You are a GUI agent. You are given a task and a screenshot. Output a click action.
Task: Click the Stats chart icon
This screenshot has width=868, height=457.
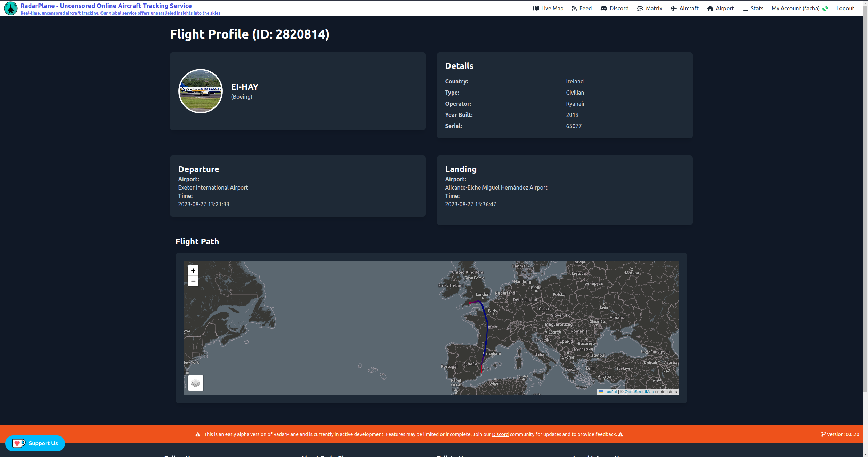point(745,8)
